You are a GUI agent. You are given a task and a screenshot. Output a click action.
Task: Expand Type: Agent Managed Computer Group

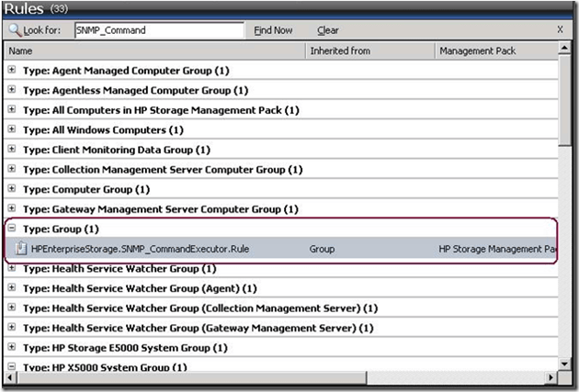(11, 70)
